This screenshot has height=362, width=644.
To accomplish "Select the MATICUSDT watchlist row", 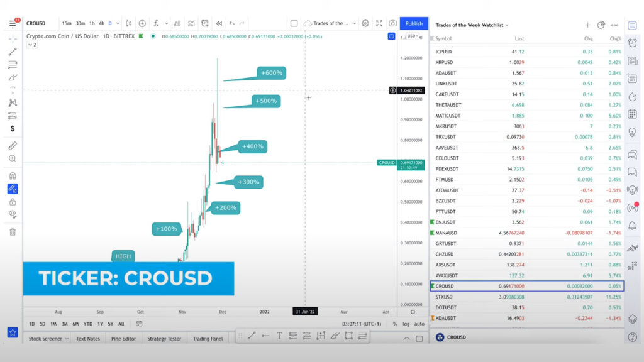I will [x=527, y=116].
